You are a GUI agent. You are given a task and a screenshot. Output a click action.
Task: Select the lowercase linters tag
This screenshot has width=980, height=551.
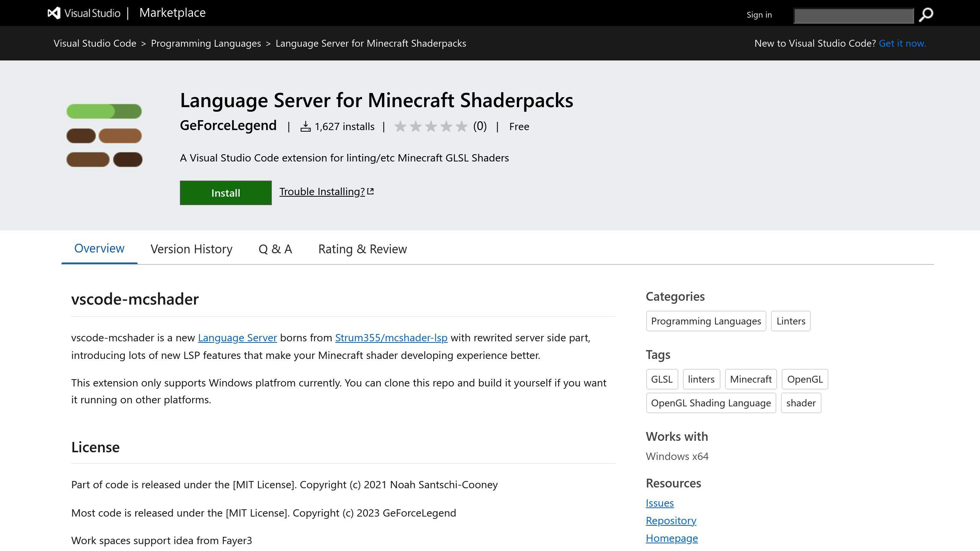click(x=701, y=379)
